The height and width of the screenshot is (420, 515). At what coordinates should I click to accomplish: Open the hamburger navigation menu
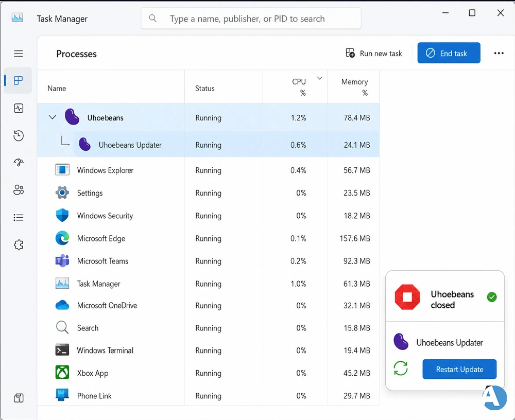[19, 54]
